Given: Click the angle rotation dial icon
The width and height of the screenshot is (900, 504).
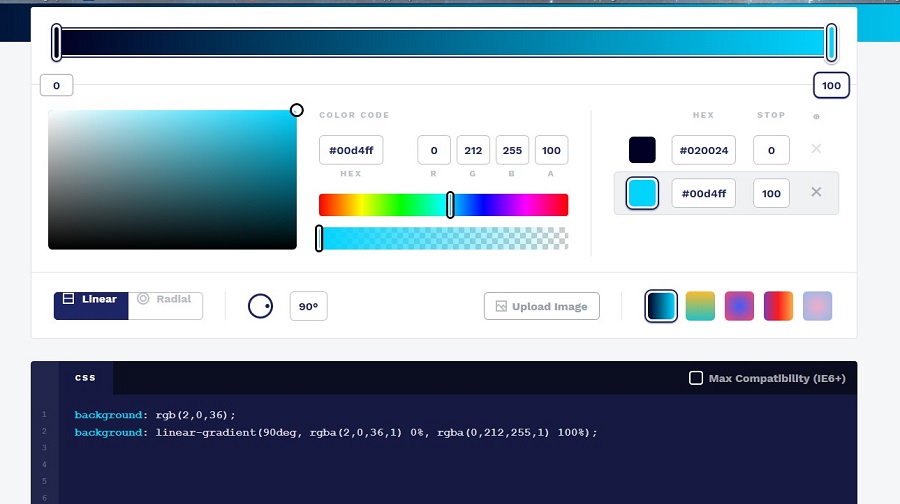Looking at the screenshot, I should 260,306.
